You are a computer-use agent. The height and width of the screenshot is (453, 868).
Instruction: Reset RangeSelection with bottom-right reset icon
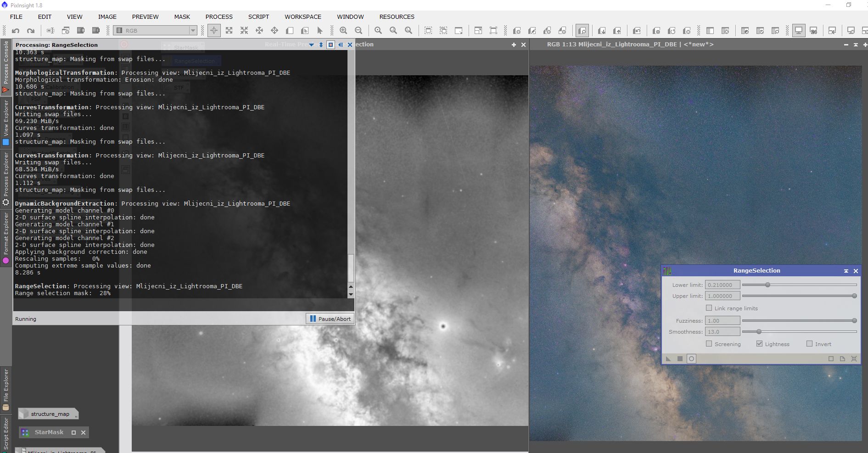coord(854,359)
